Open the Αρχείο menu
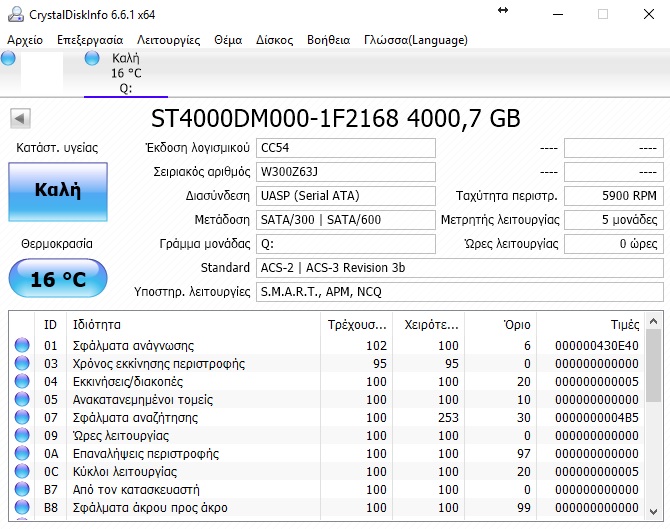This screenshot has height=529, width=670. [x=25, y=40]
